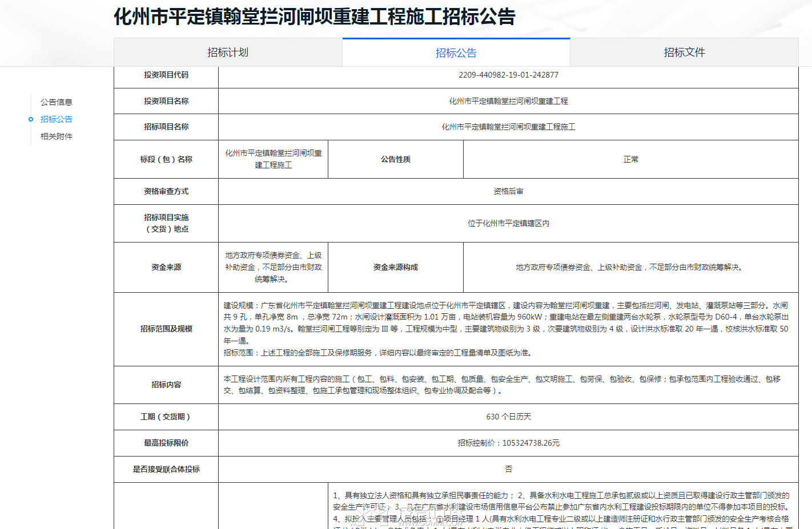Select the 招标公告 tab
The height and width of the screenshot is (529, 812).
tap(456, 53)
